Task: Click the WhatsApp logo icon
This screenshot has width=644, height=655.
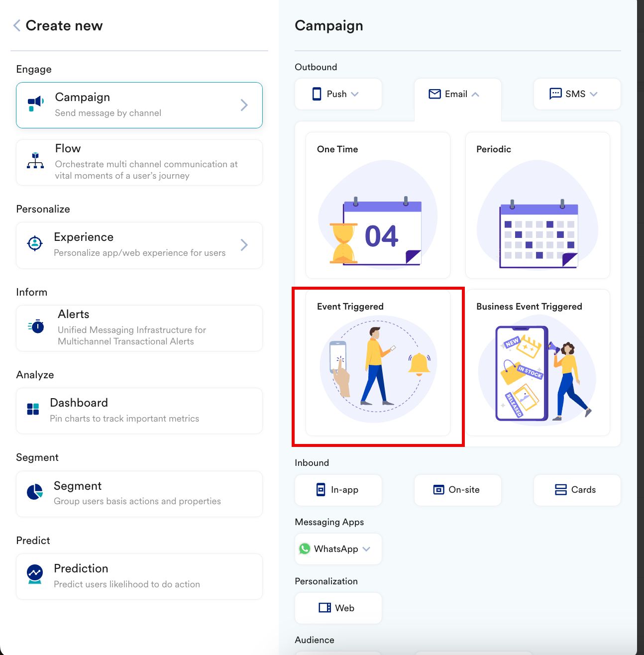Action: pos(305,549)
